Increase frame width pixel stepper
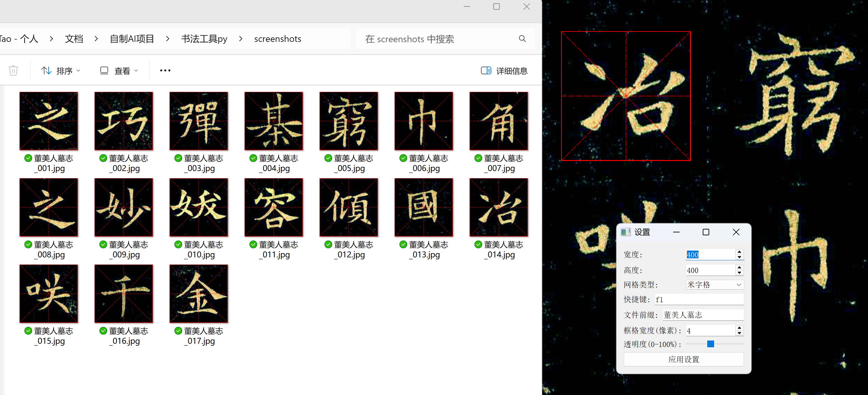Image resolution: width=868 pixels, height=395 pixels. pos(739,328)
